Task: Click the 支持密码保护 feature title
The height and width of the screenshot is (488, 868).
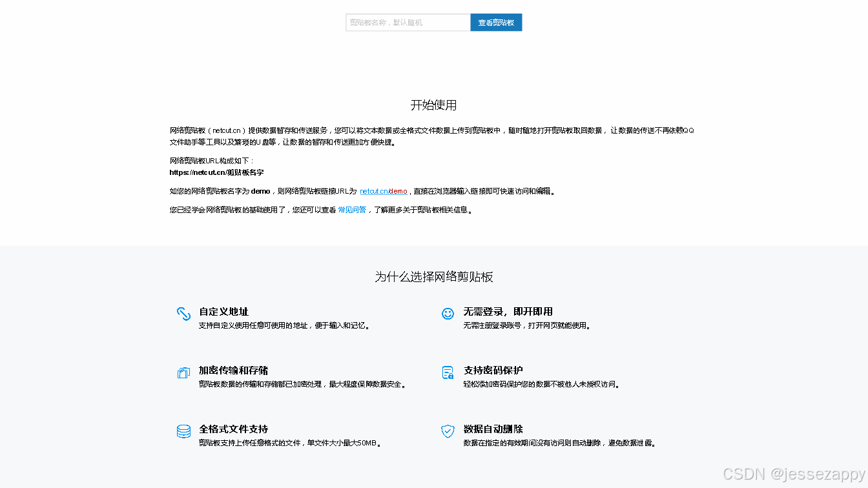Action: [493, 371]
